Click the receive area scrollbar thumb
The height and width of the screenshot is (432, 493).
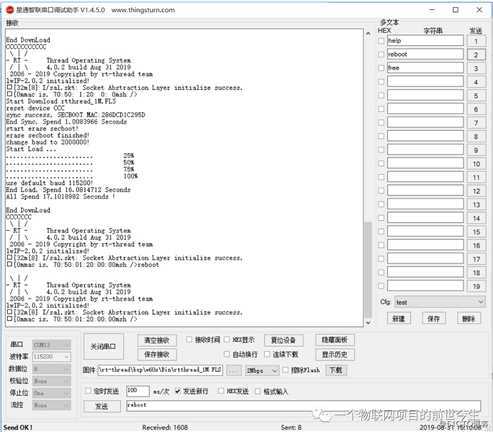click(x=368, y=269)
